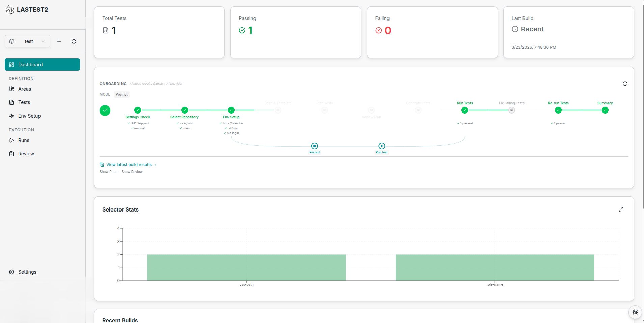Screen dimensions: 644x323
Task: Select the Env Setup step marker
Action: [231, 110]
